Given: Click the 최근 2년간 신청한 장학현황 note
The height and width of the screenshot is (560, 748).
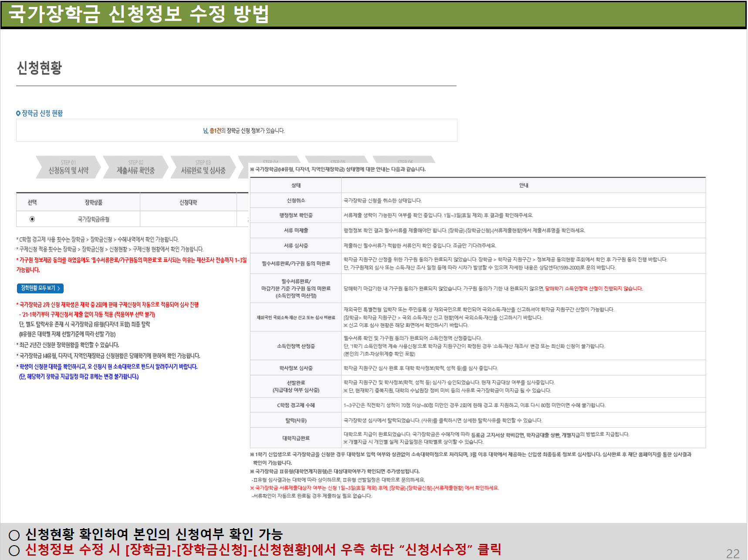Looking at the screenshot, I should pos(68,345).
